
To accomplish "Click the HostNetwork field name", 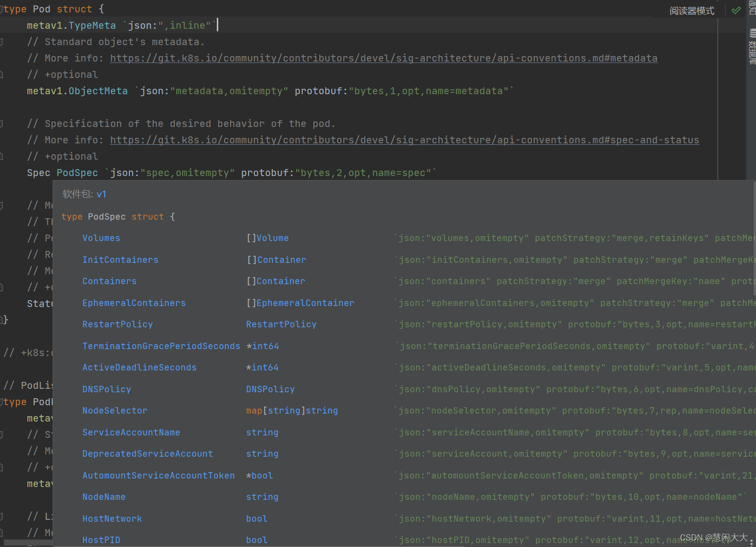I will click(x=112, y=519).
